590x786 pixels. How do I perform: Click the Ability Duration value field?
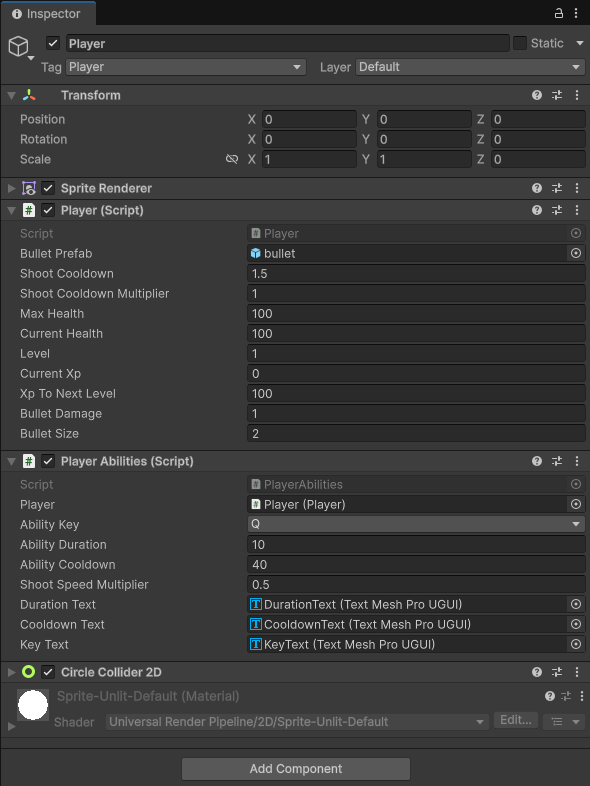point(416,544)
